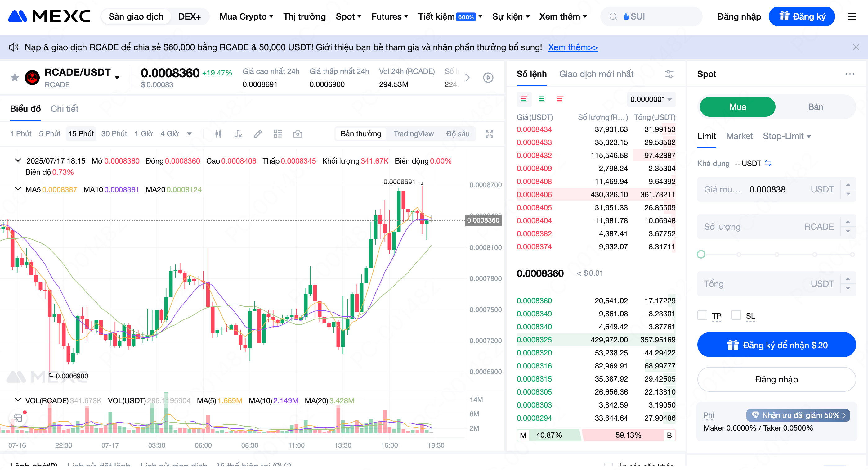Collapse the MA indicator legend
This screenshot has height=470, width=868.
point(18,189)
